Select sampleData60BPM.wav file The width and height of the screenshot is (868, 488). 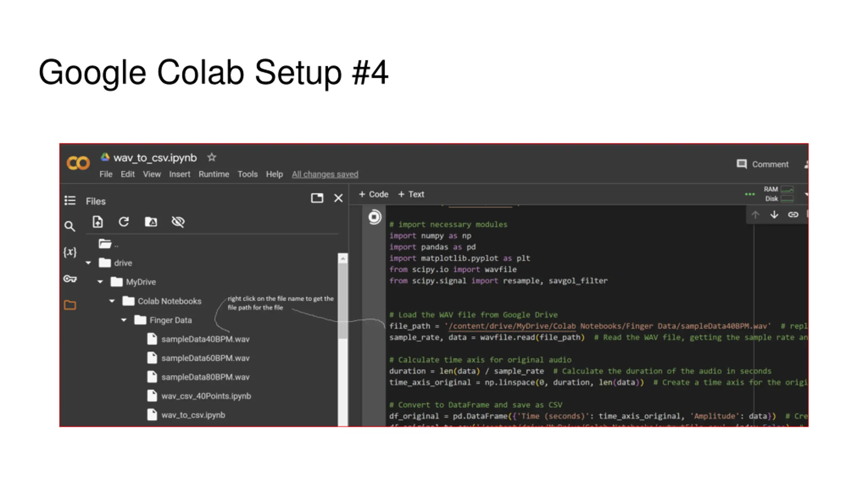[198, 358]
